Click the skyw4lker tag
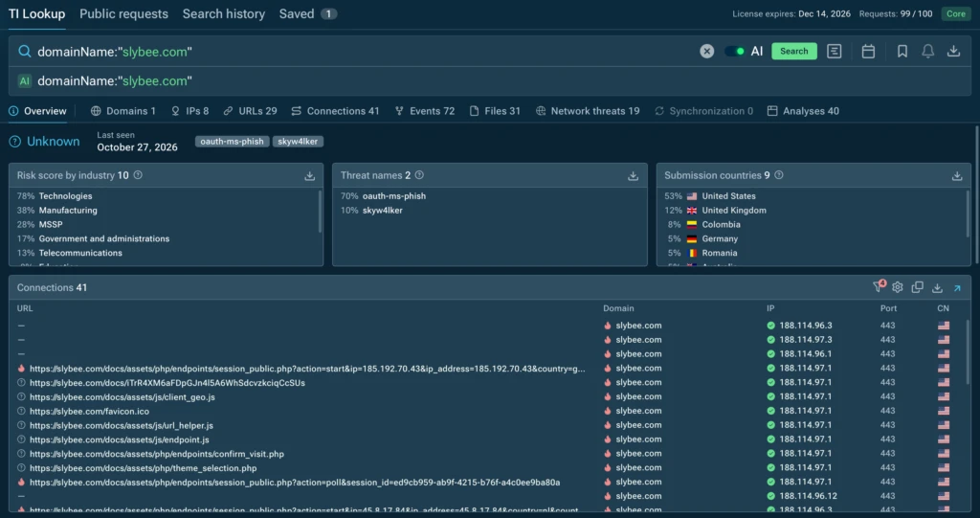Screen dimensions: 980x518 (x=298, y=142)
